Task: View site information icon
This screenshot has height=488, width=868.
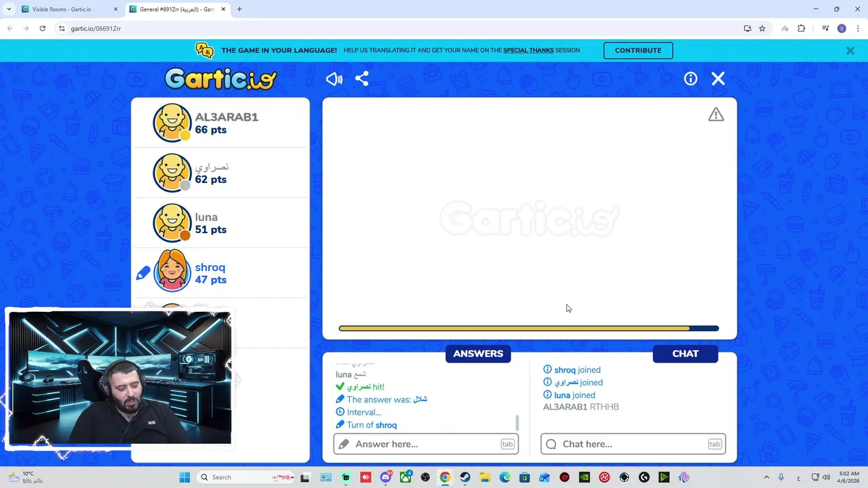Action: click(x=61, y=28)
